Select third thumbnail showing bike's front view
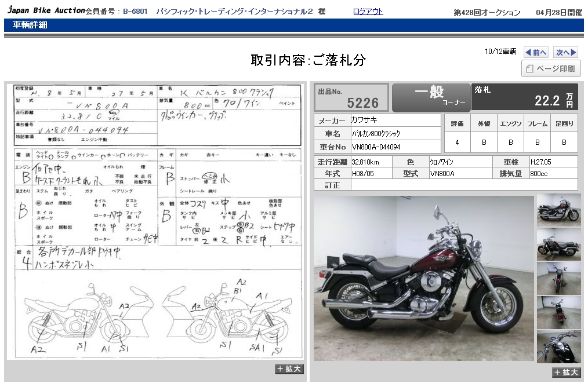 (x=559, y=278)
